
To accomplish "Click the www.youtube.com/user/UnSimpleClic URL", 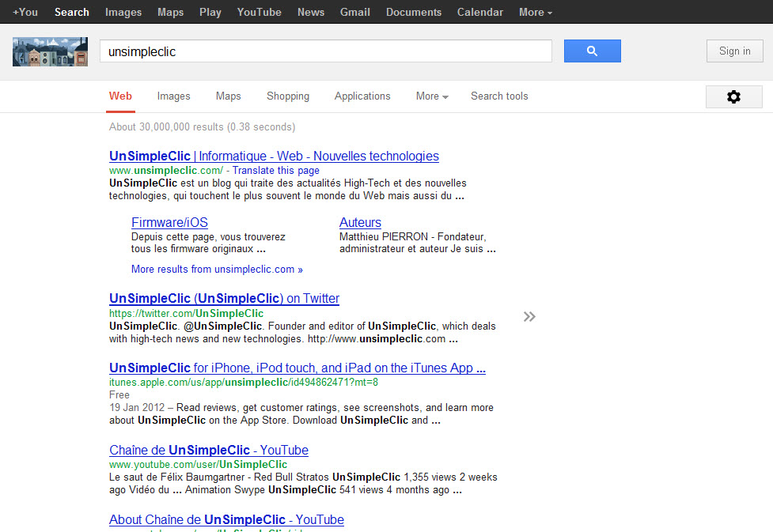I will point(198,465).
